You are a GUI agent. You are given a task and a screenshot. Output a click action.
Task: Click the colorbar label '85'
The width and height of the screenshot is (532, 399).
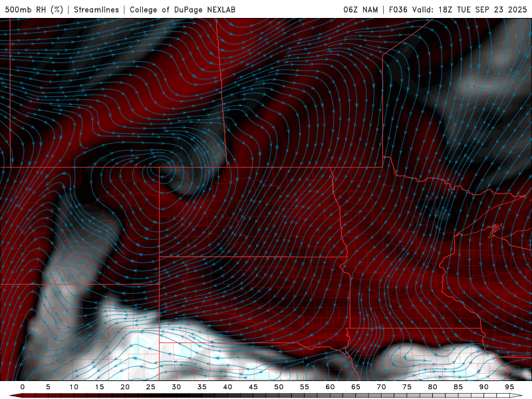(x=458, y=387)
